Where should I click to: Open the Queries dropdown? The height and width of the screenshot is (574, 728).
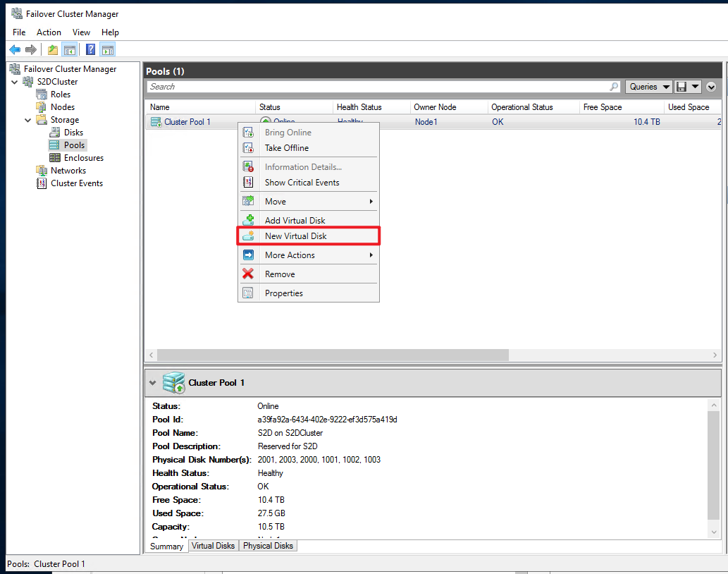648,87
